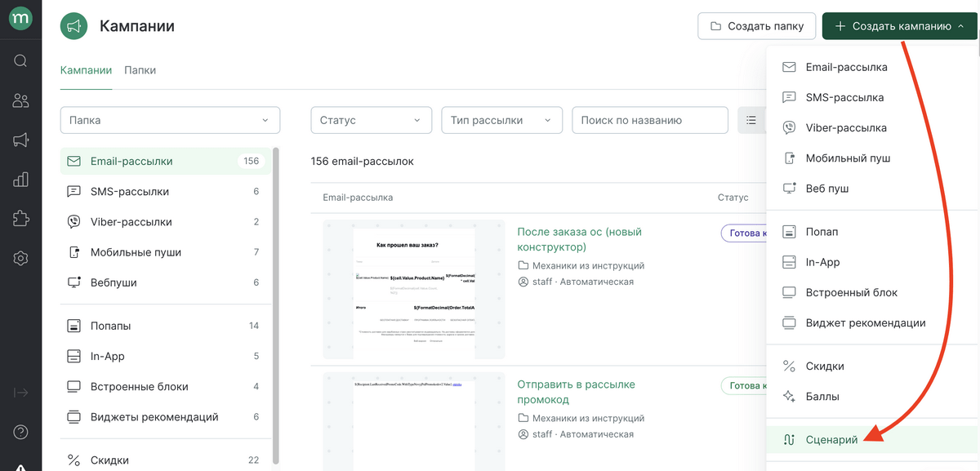980x471 pixels.
Task: Open the puzzle-piece integrations icon
Action: [20, 219]
